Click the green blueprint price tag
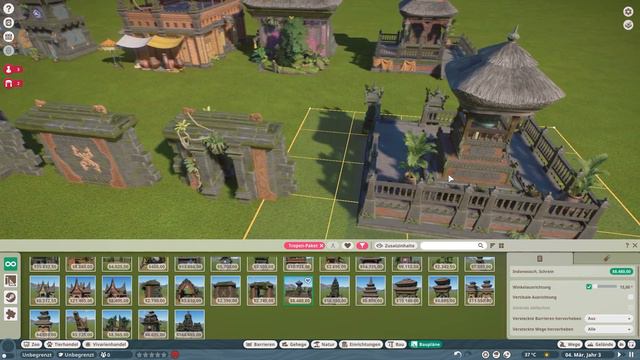The height and width of the screenshot is (360, 640). pos(621,271)
